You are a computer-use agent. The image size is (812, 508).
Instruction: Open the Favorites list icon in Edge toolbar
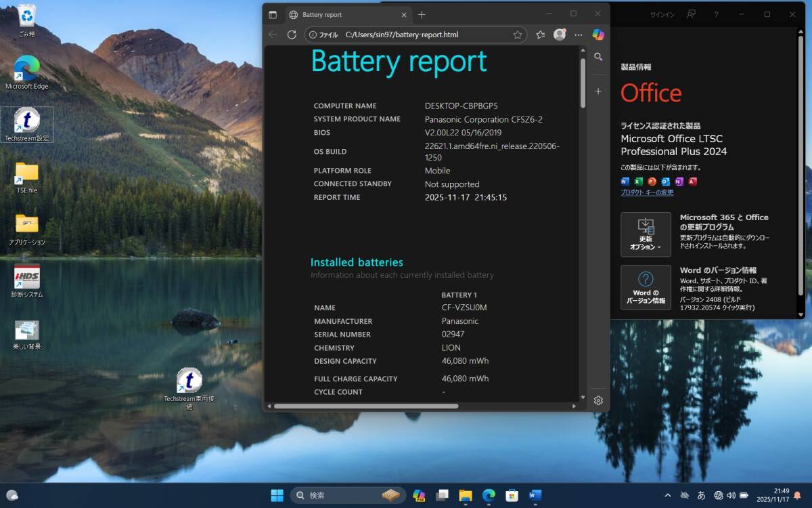point(540,35)
